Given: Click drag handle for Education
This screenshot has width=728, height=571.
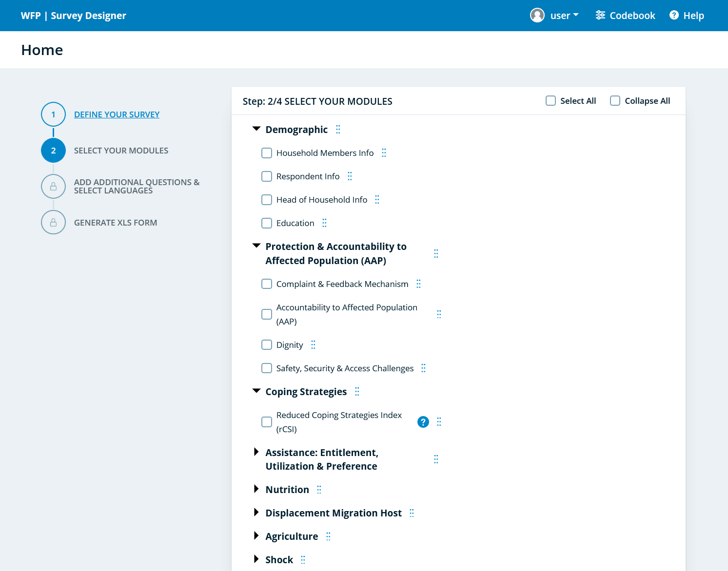Looking at the screenshot, I should click(x=324, y=223).
